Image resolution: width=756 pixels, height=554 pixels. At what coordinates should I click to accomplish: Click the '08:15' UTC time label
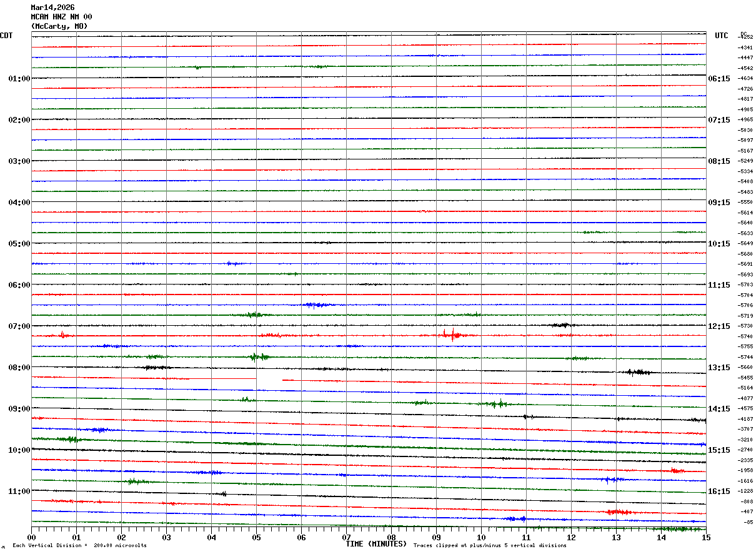coord(719,161)
